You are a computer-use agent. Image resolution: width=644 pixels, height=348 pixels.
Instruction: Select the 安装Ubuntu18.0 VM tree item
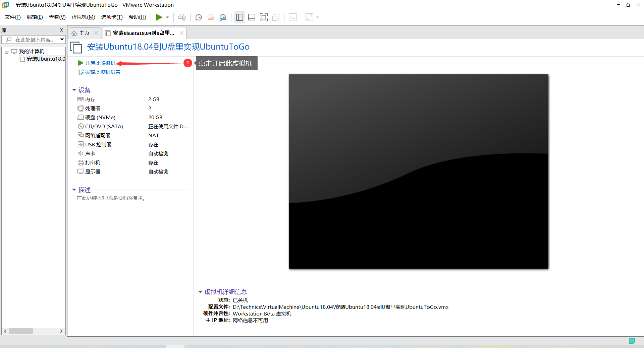pos(46,59)
